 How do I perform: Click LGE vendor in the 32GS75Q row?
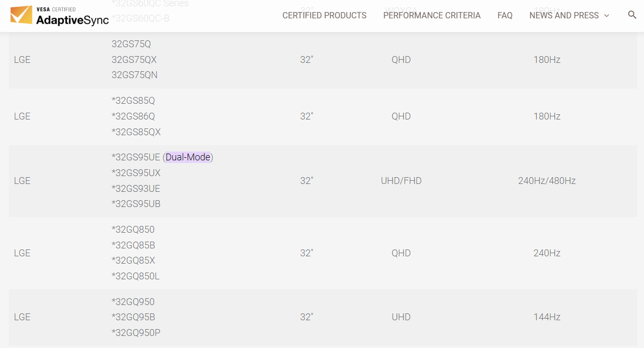point(22,60)
